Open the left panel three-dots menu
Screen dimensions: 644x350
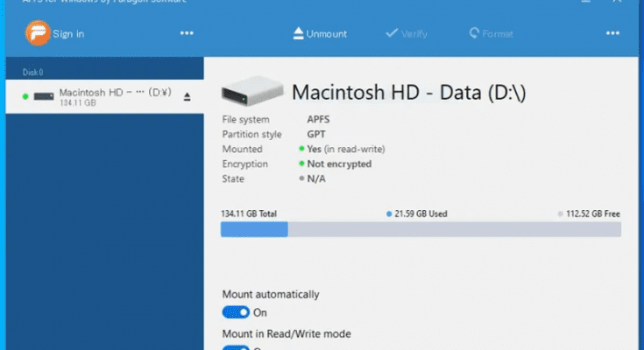(x=187, y=33)
